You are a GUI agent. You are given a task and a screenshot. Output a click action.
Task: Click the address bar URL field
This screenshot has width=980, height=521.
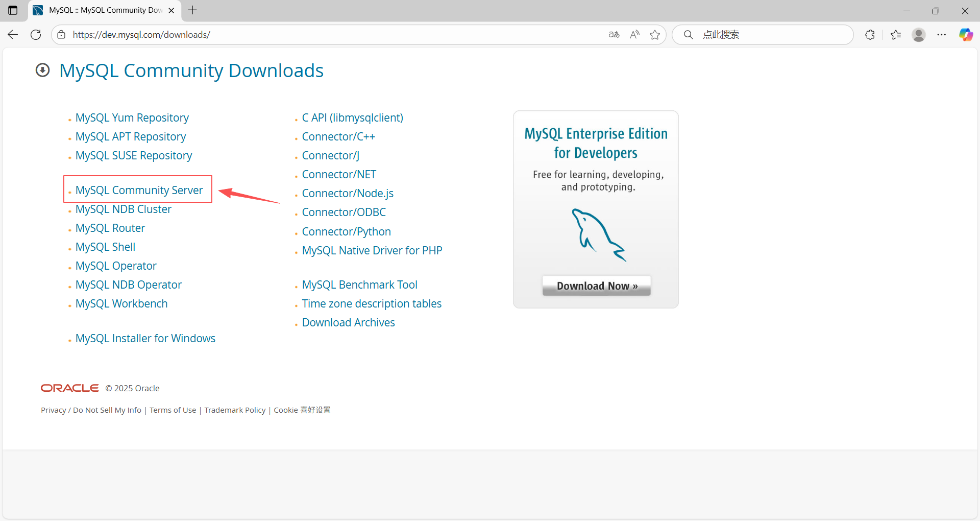coord(327,35)
